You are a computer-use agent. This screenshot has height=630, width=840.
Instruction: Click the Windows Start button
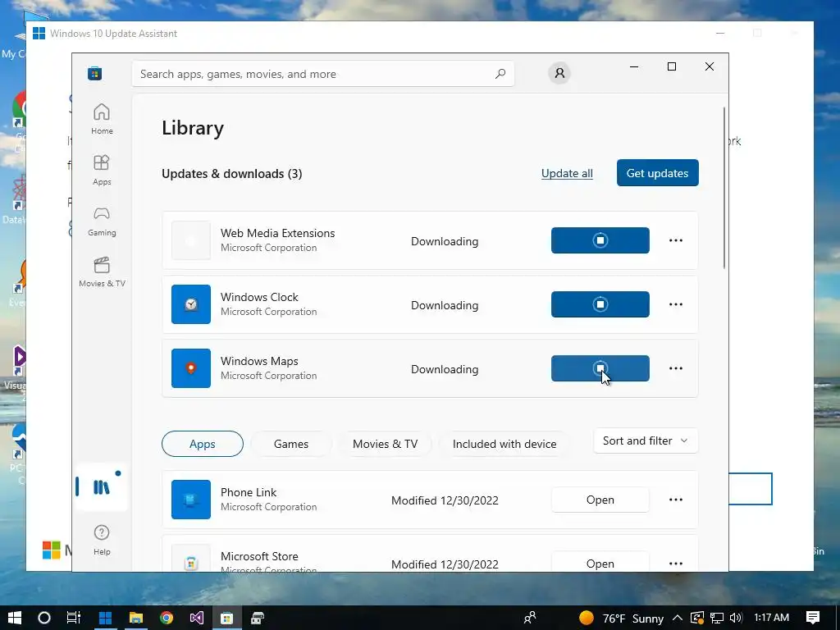[x=15, y=618]
